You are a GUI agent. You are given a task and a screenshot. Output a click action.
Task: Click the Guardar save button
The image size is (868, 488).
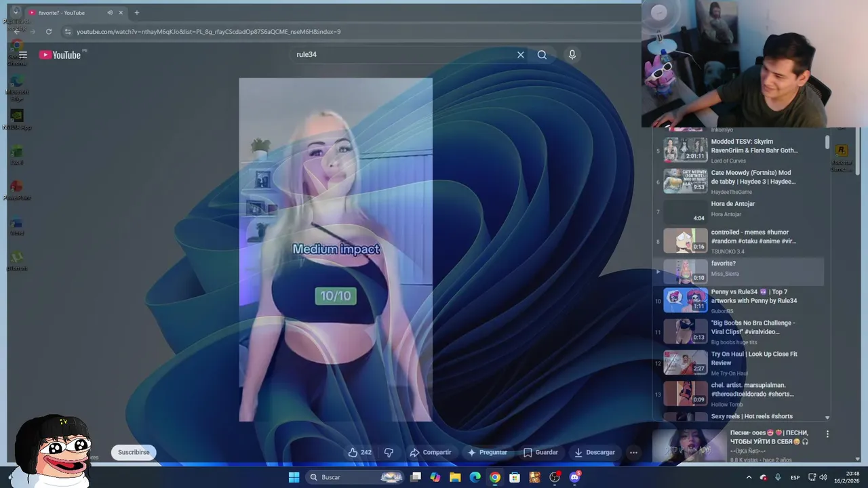[541, 452]
